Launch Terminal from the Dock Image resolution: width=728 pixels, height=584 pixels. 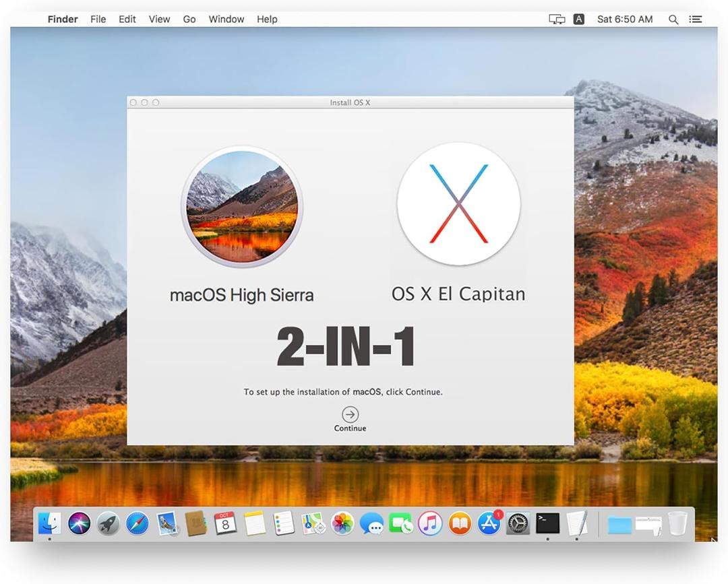pyautogui.click(x=547, y=523)
